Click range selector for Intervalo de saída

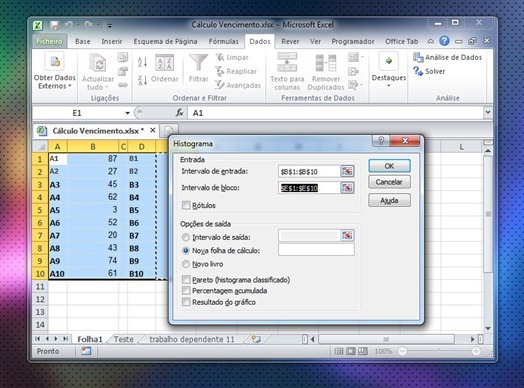347,236
